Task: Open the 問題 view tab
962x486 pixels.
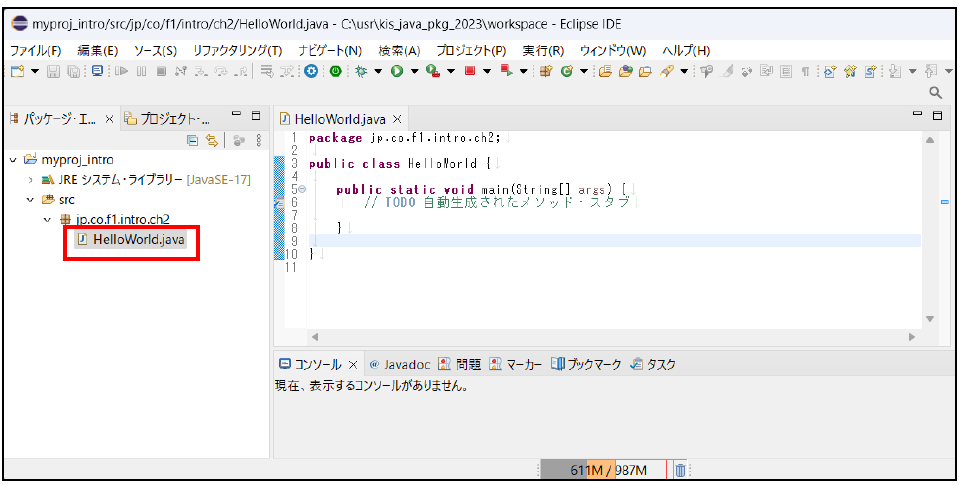Action: tap(460, 364)
